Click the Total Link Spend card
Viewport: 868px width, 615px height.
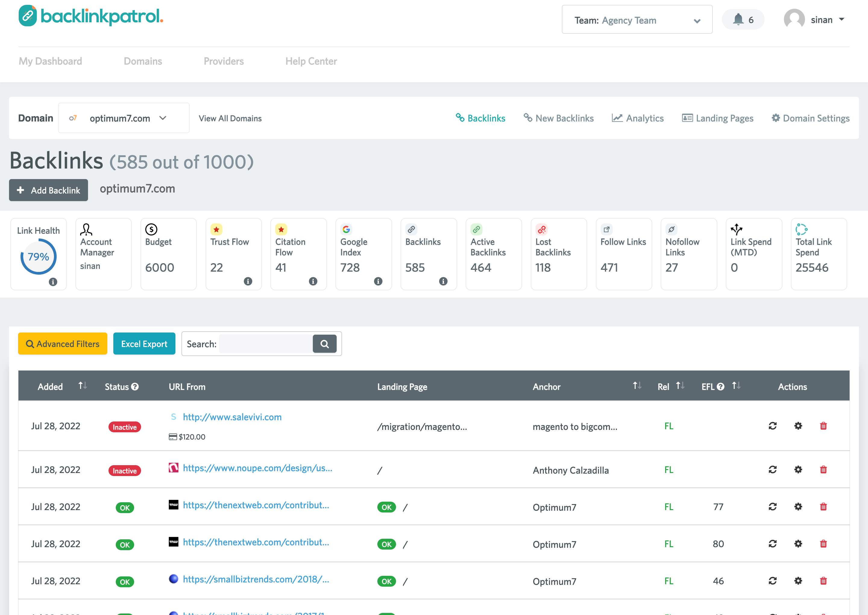click(x=819, y=254)
